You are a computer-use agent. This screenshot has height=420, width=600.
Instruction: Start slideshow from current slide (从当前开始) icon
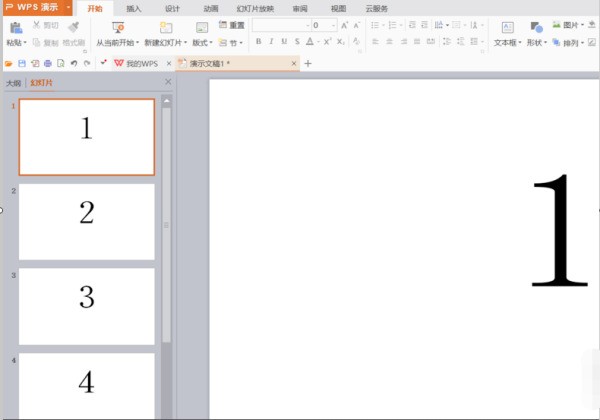117,28
